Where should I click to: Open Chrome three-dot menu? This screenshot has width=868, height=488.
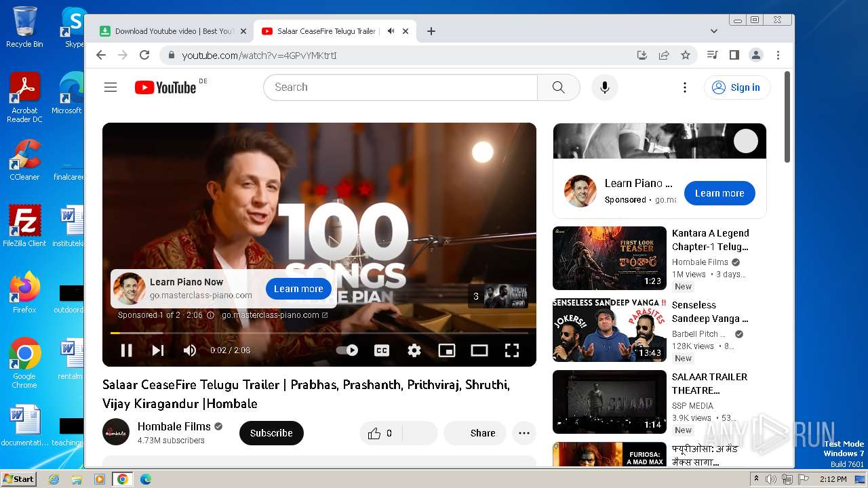click(x=778, y=55)
